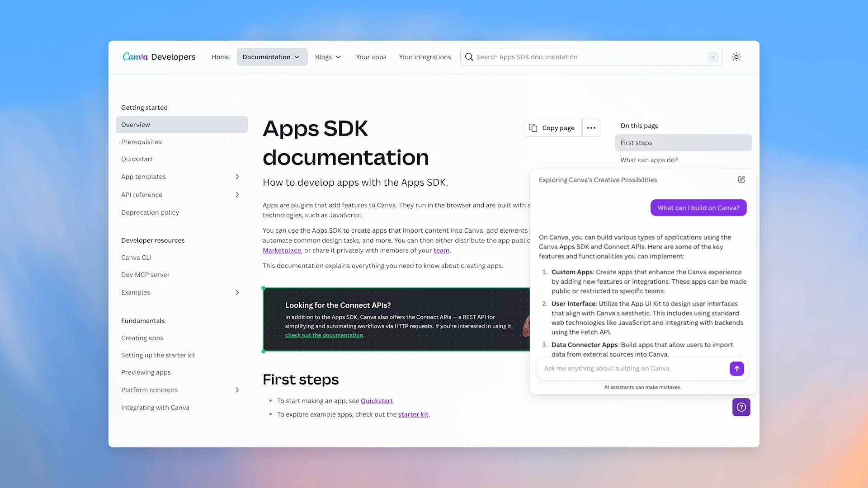Click the search magnifier icon

pos(469,57)
